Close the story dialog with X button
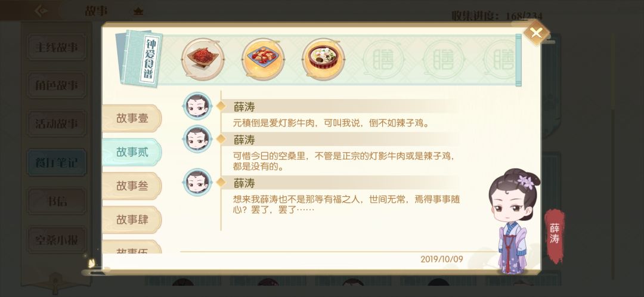 tap(536, 33)
